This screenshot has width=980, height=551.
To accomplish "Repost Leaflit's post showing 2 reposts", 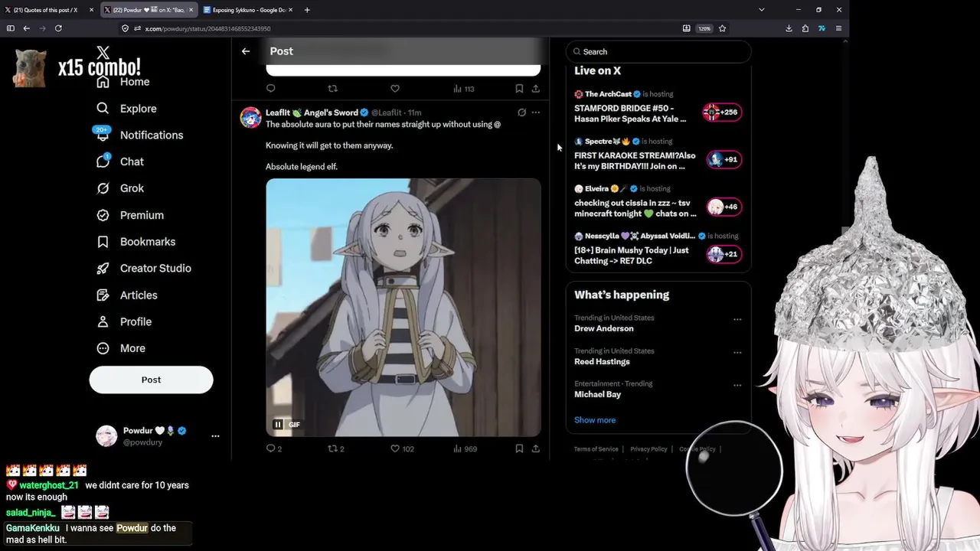I will pyautogui.click(x=333, y=448).
